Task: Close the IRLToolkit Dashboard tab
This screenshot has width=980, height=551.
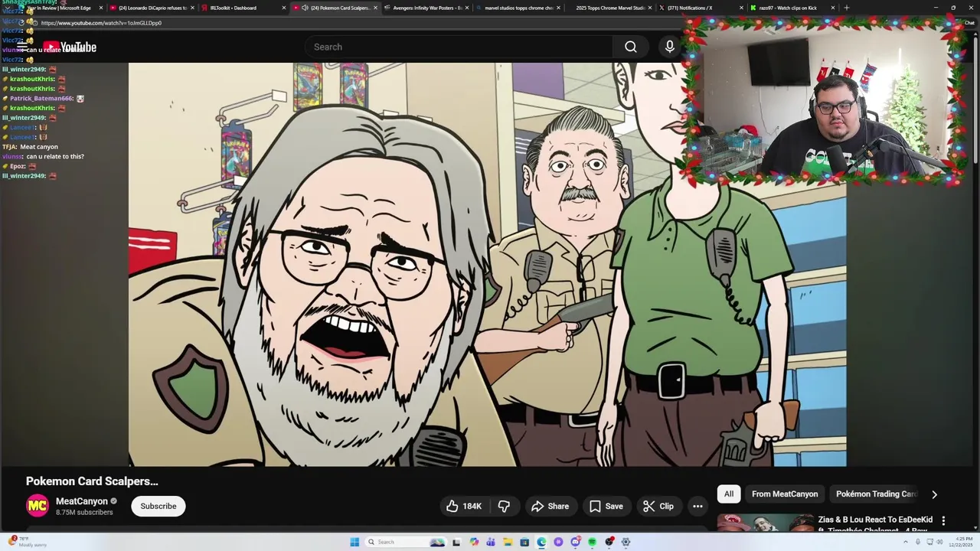Action: [x=284, y=8]
